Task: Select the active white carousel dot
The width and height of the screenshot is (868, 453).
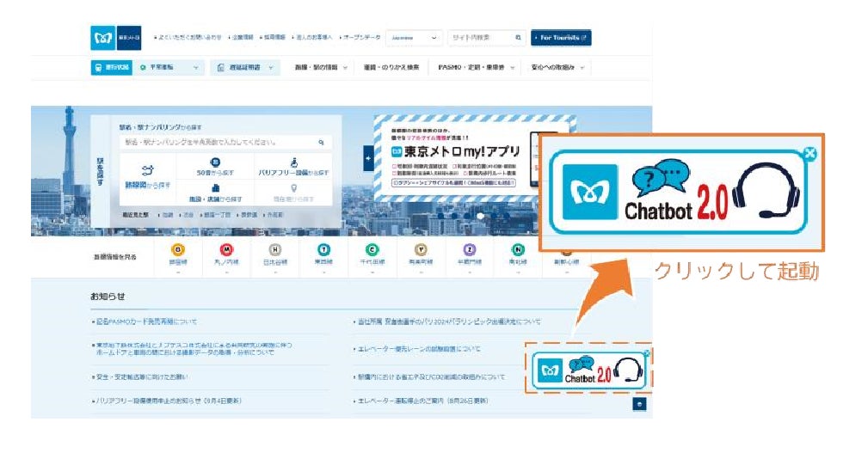Action: 480,217
